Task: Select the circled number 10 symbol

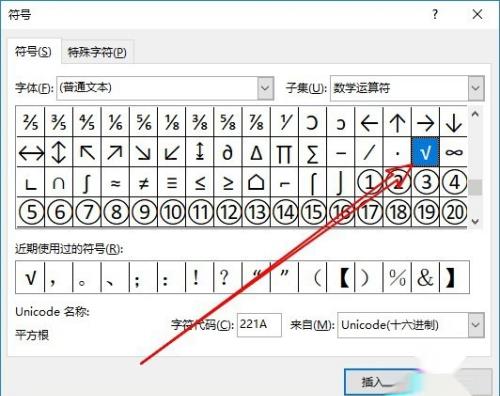Action: tap(172, 212)
